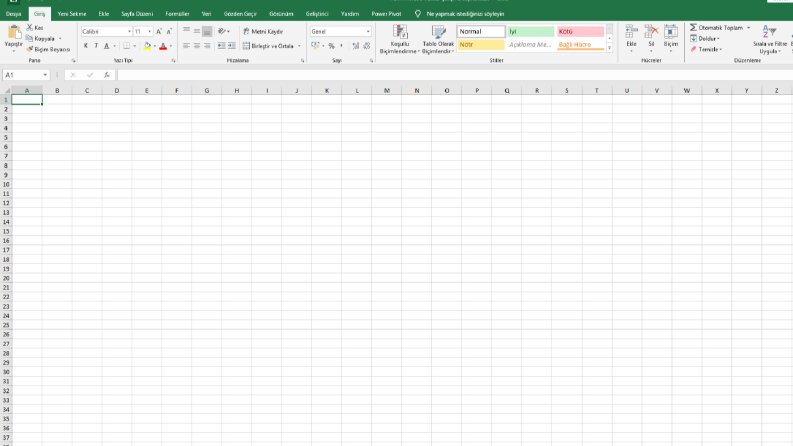Click the fx insert function icon
Screen dimensions: 793x446
(107, 75)
